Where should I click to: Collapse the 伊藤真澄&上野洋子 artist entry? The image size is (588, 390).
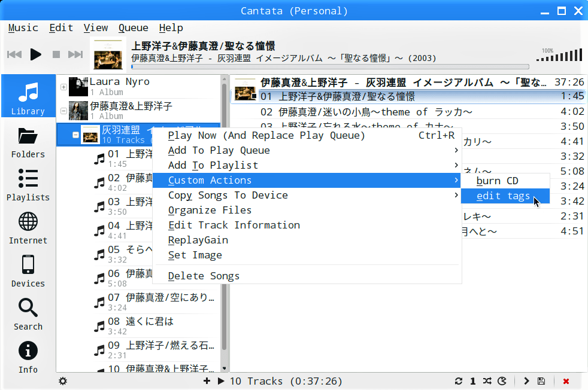click(x=63, y=111)
